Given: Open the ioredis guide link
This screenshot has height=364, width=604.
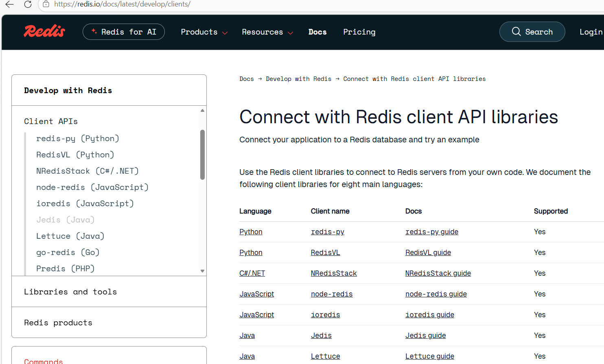Looking at the screenshot, I should click(x=430, y=315).
